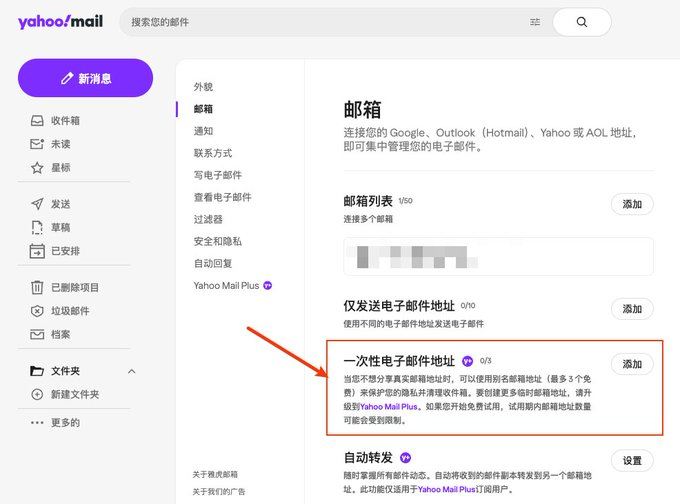
Task: Focus the 搜索您的邮件 search field
Action: click(325, 22)
